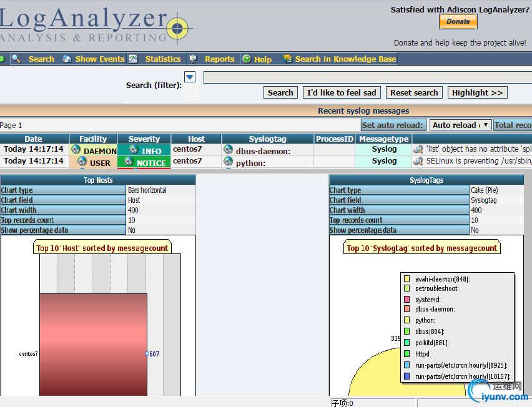Click the SyslogTags panel header
The width and height of the screenshot is (532, 407).
pos(426,180)
